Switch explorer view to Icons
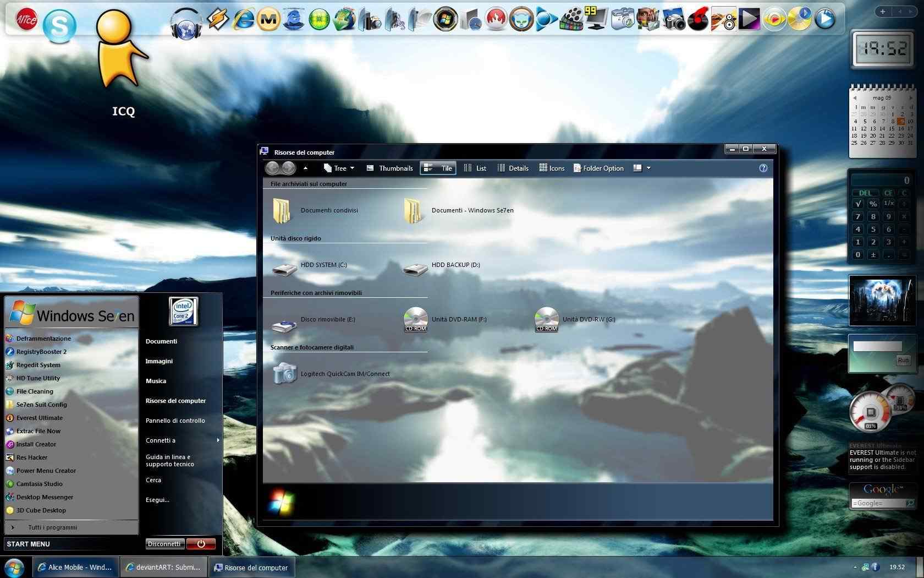This screenshot has width=924, height=578. tap(552, 168)
